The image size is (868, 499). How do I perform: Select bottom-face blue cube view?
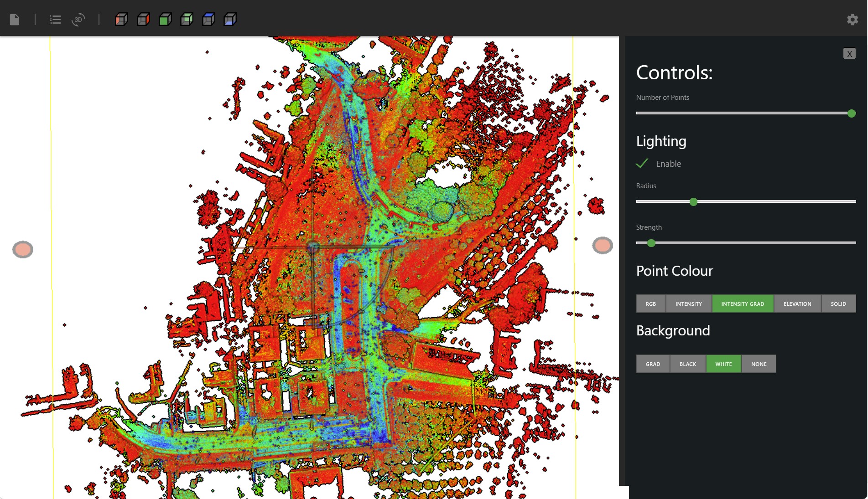pos(230,20)
